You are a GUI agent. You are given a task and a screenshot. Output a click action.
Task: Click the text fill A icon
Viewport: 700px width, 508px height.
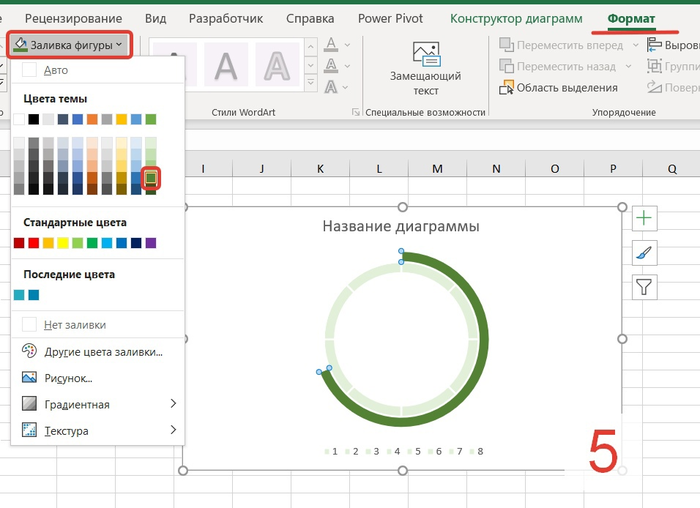[331, 45]
